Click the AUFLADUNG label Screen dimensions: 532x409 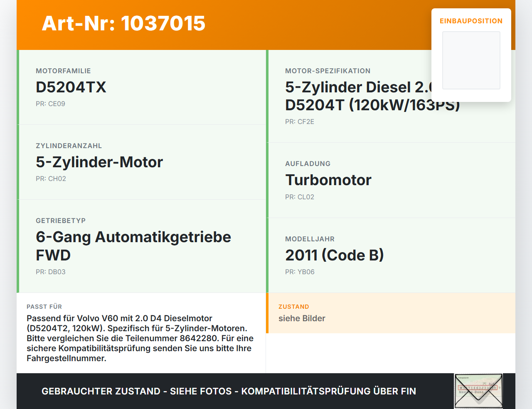(308, 164)
